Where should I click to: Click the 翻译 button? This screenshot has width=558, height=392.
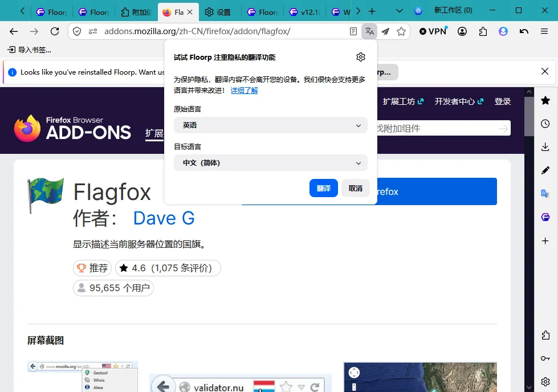tap(324, 188)
